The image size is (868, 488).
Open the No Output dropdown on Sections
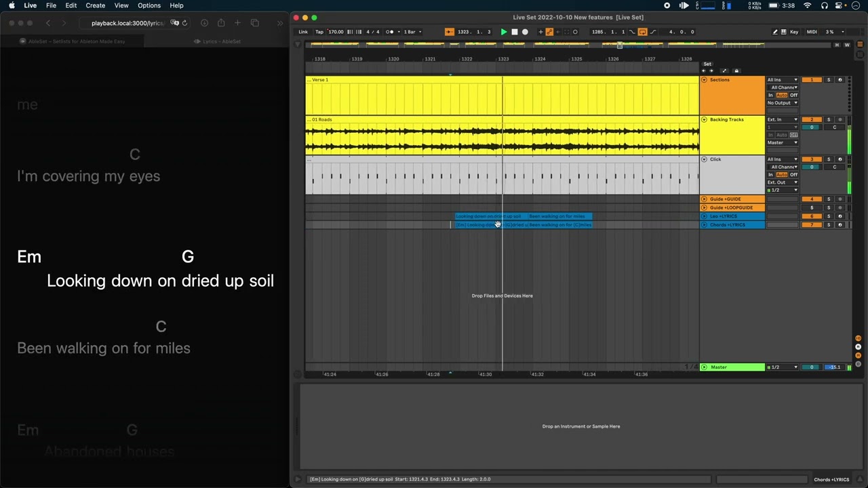pyautogui.click(x=783, y=103)
